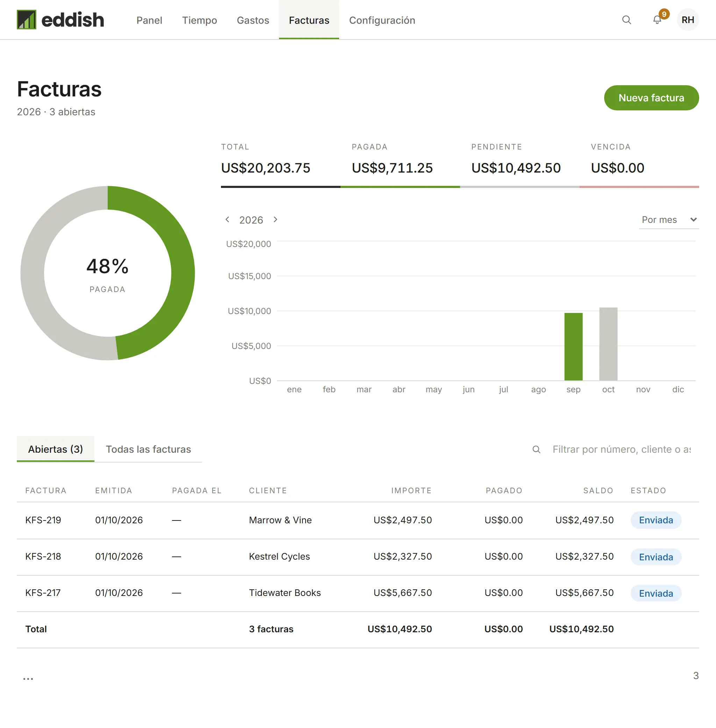Go to next year with right chevron
The image size is (716, 728).
tap(275, 219)
